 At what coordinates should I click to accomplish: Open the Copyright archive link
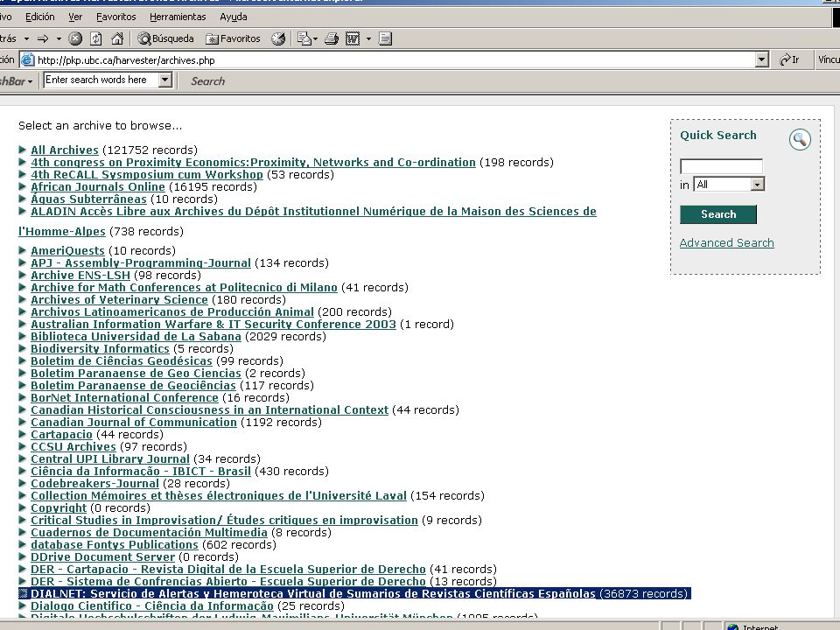coord(59,507)
